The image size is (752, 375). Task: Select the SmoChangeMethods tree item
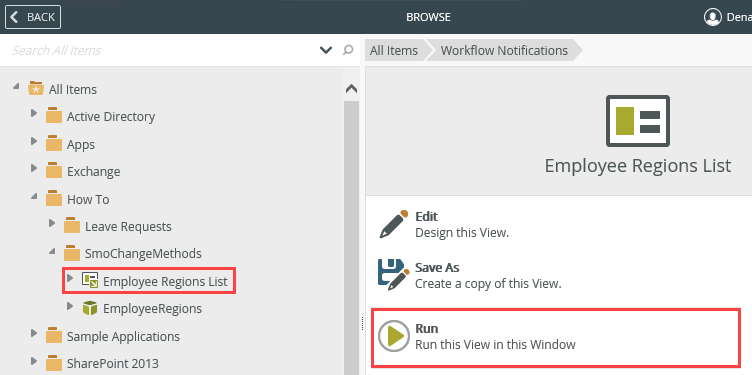click(x=143, y=254)
